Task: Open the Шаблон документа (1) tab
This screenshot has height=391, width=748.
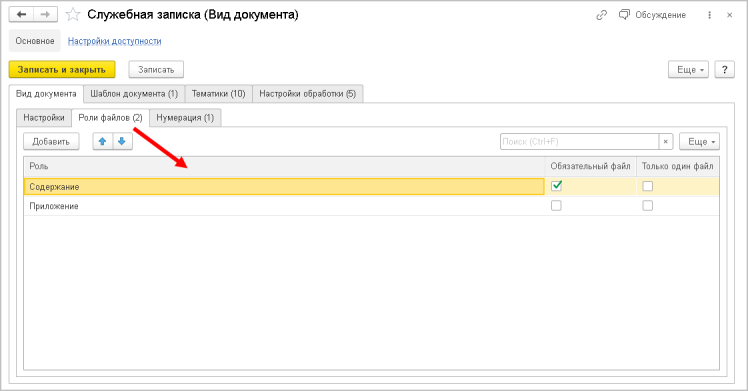Action: pos(134,93)
